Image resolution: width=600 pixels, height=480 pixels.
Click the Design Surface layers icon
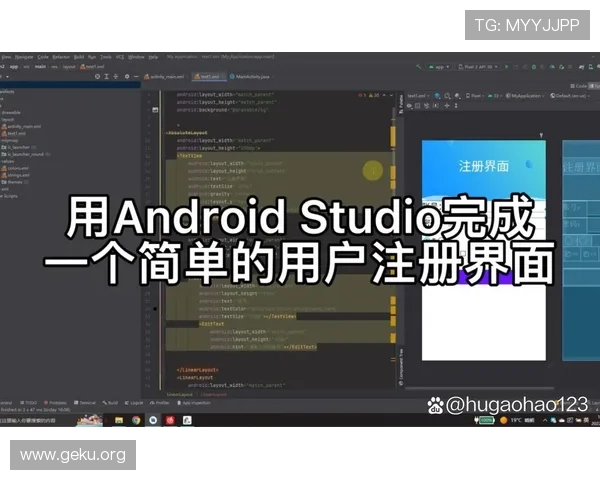(437, 96)
